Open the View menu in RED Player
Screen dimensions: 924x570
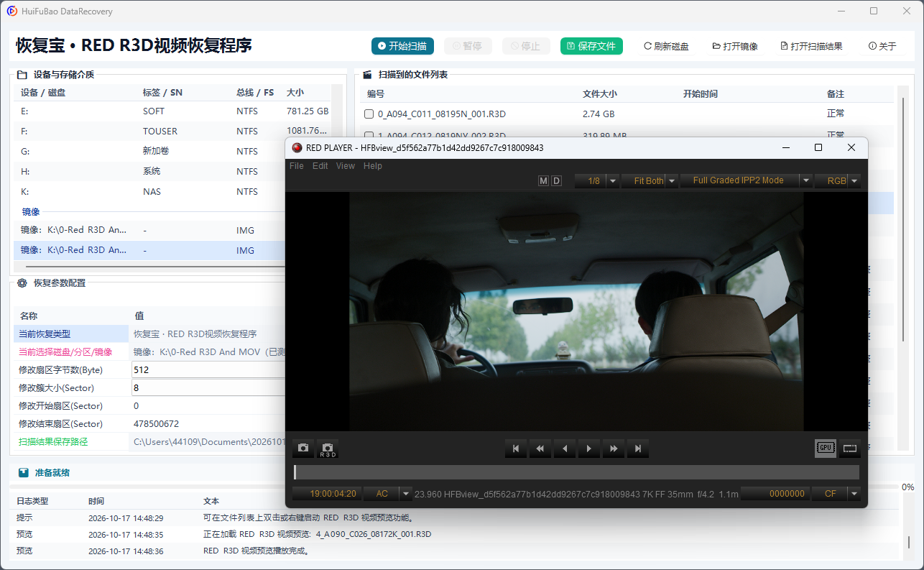(x=346, y=166)
